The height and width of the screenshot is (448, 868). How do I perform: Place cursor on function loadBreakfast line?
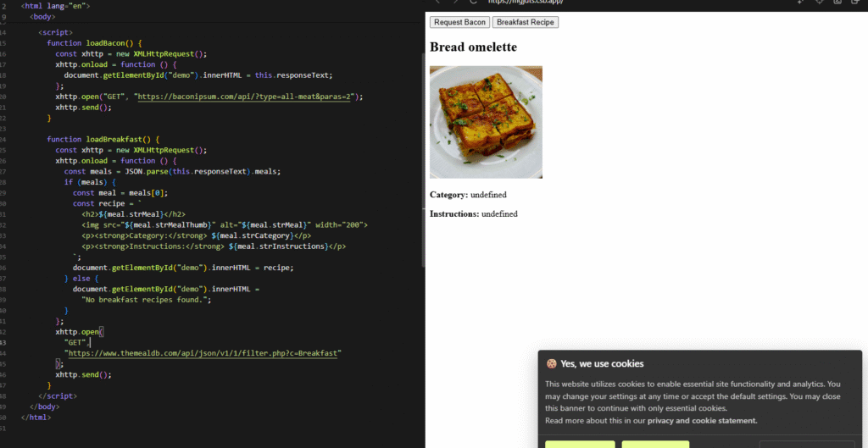tap(103, 139)
